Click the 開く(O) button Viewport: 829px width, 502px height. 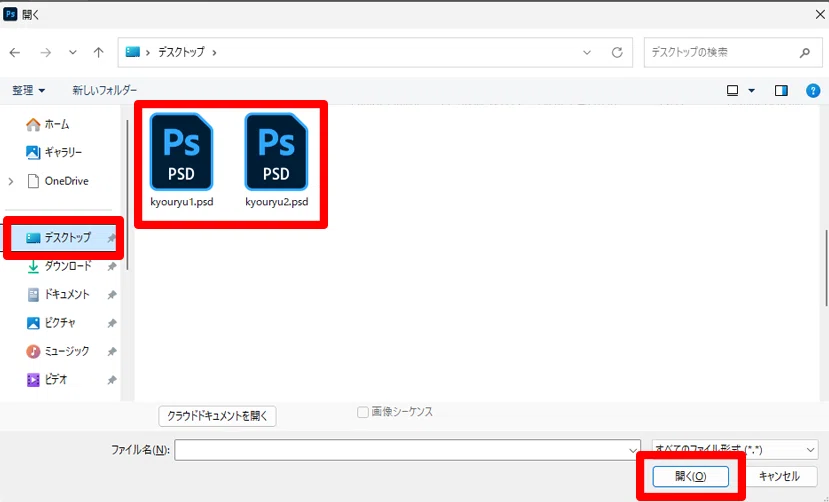(x=690, y=476)
